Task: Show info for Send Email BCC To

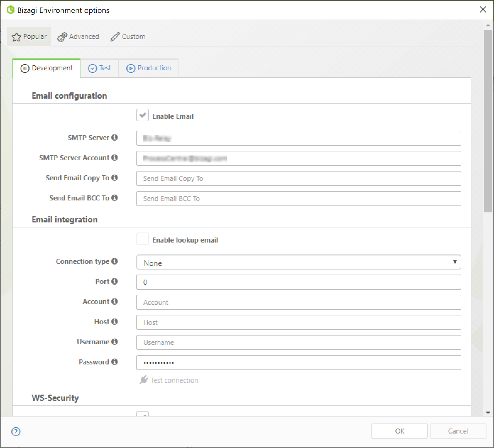Action: (114, 198)
